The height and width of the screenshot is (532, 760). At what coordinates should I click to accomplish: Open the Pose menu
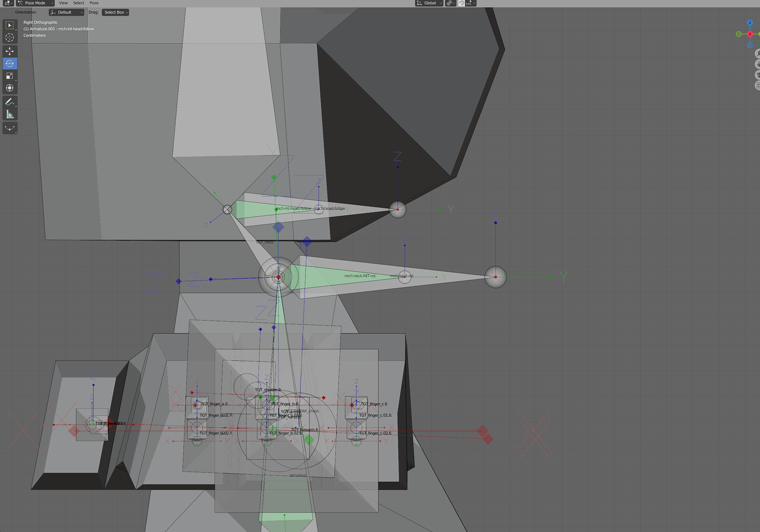coord(94,3)
